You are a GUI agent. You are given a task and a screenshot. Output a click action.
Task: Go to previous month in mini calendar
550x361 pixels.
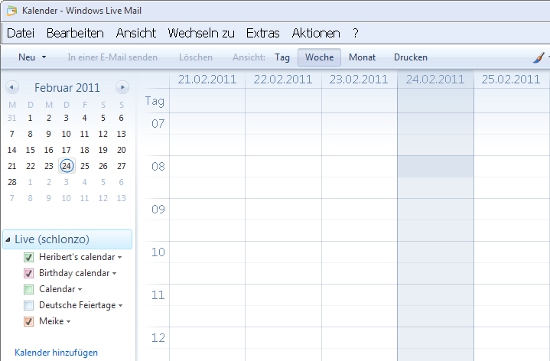pyautogui.click(x=12, y=87)
